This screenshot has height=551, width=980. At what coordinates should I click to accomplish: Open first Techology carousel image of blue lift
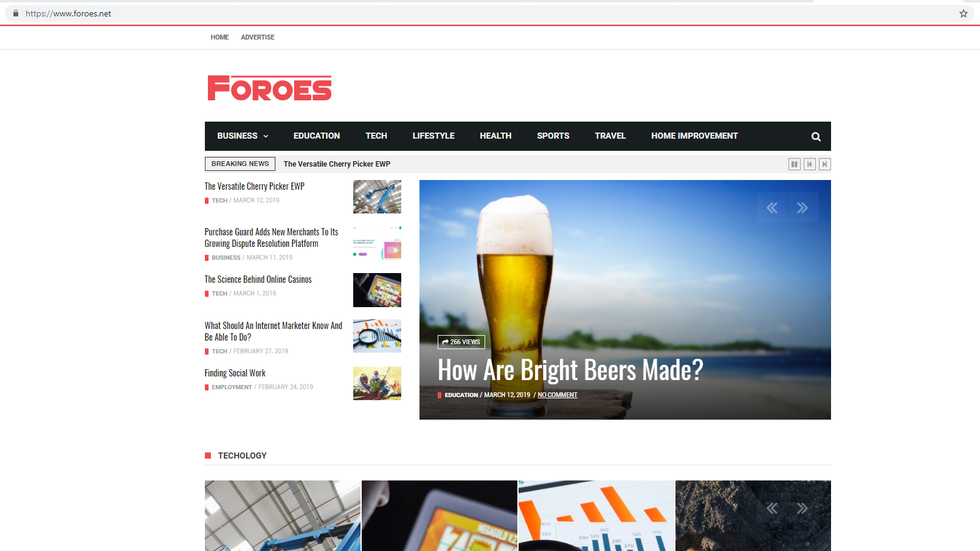tap(283, 516)
